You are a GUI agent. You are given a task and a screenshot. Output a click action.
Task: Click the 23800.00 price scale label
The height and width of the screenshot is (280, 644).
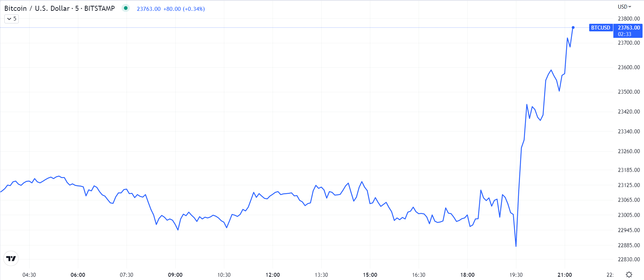(x=629, y=19)
